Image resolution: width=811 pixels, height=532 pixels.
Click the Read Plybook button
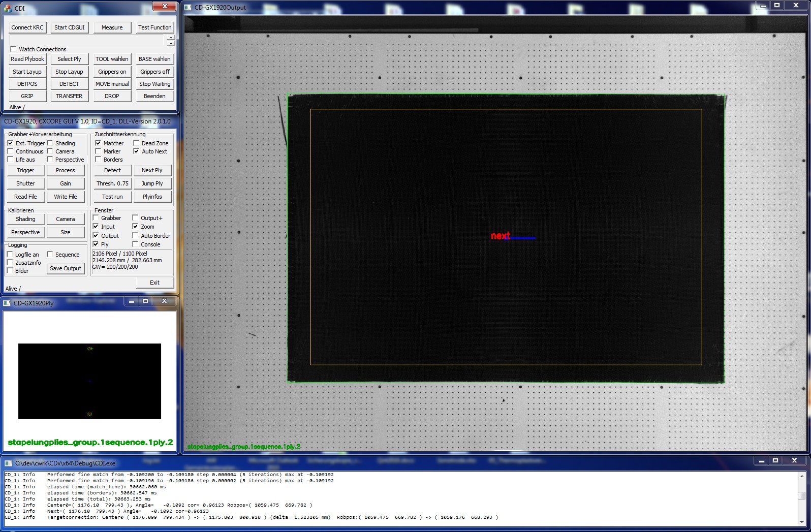[27, 59]
